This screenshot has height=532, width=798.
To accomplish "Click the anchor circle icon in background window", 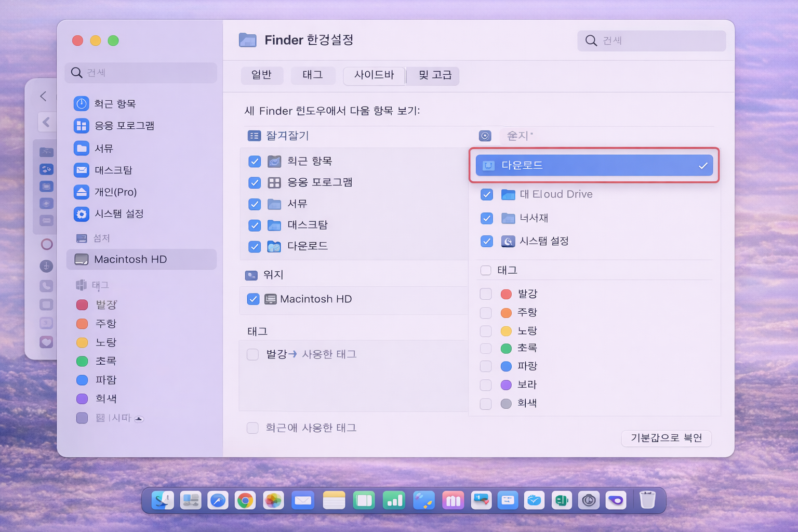I will coord(46,266).
